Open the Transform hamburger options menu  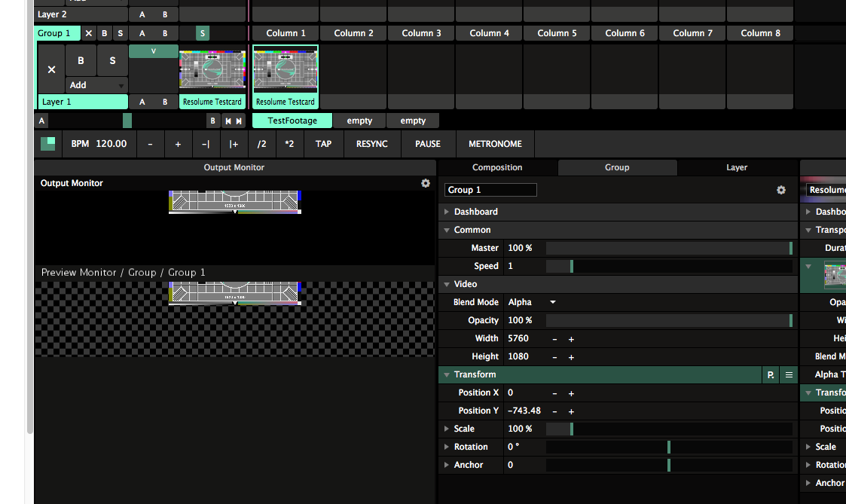pyautogui.click(x=789, y=374)
